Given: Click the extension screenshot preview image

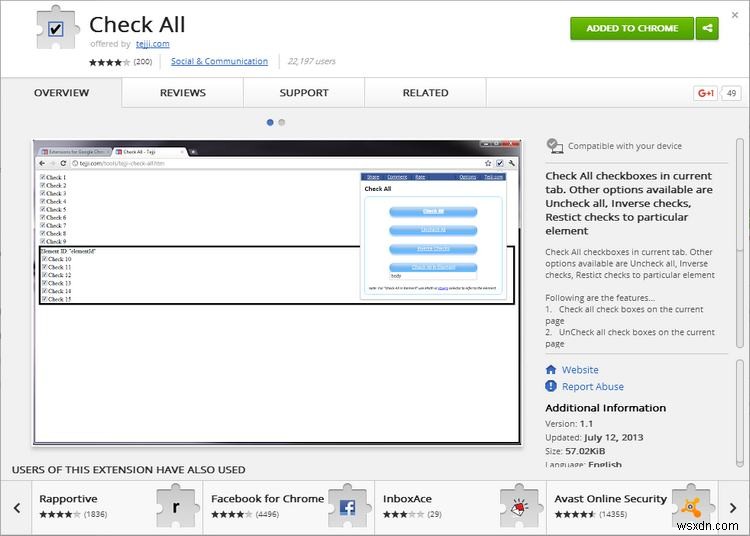Looking at the screenshot, I should [x=277, y=292].
